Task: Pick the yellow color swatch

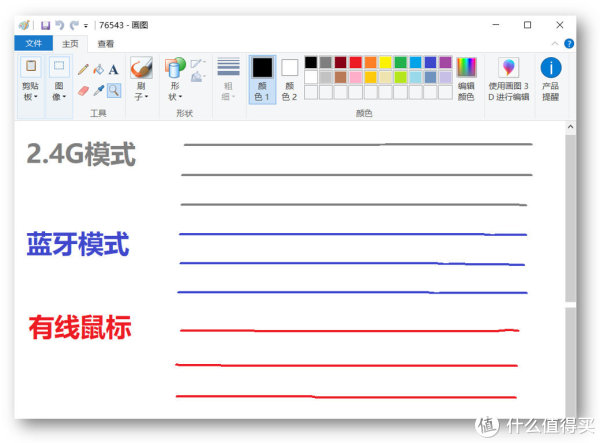Action: tap(385, 62)
